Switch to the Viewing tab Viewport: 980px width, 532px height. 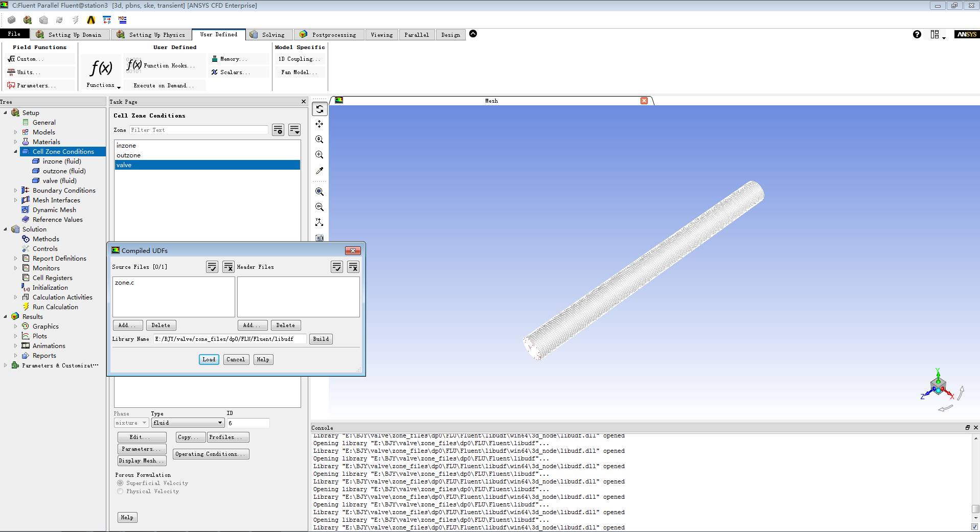tap(382, 35)
